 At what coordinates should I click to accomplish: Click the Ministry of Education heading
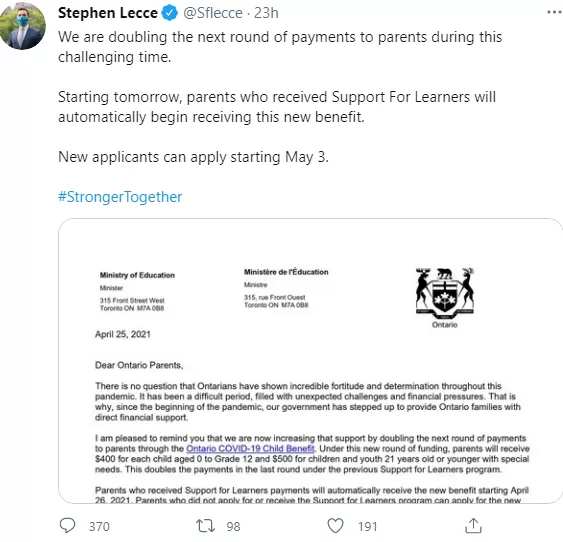pyautogui.click(x=137, y=275)
